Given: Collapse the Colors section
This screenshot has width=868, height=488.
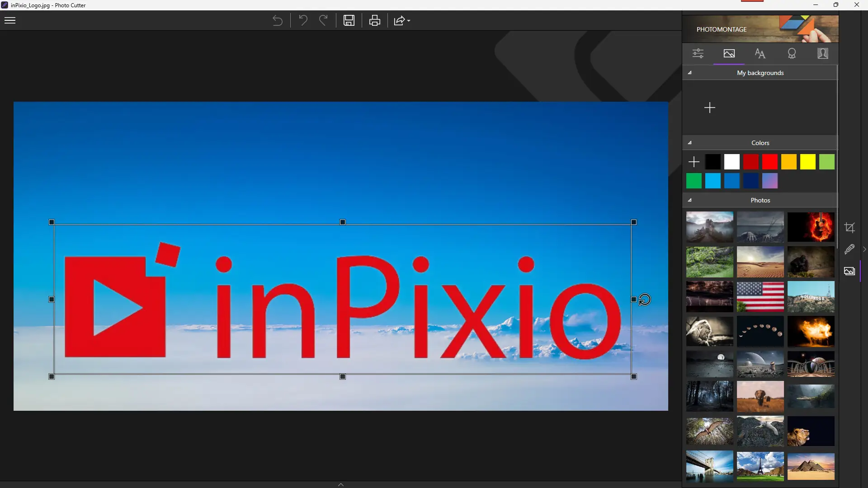Looking at the screenshot, I should point(690,143).
